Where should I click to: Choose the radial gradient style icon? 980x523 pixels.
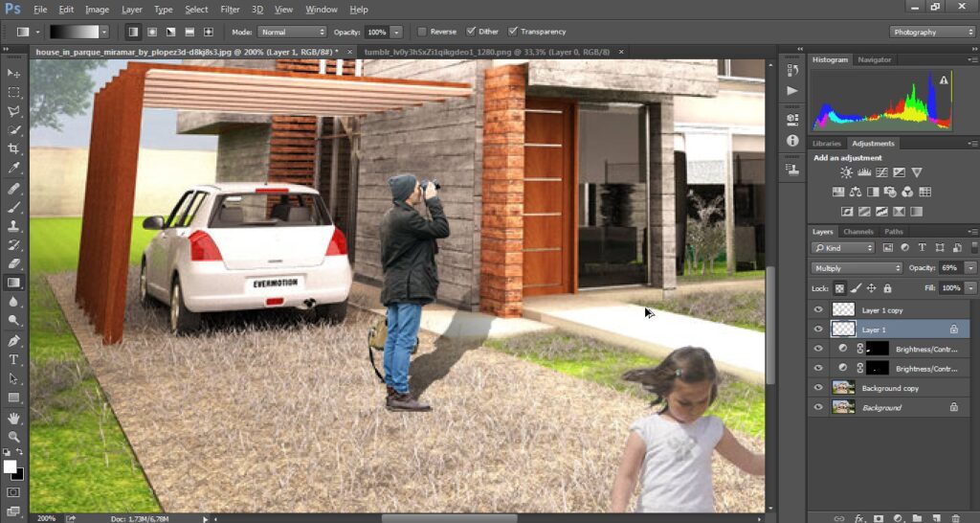coord(151,32)
